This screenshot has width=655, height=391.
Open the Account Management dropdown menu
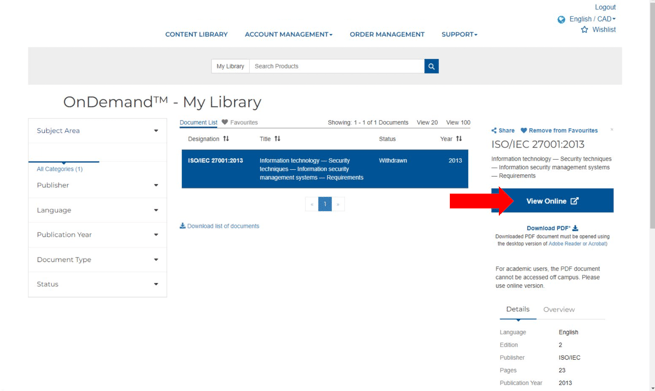click(x=289, y=34)
